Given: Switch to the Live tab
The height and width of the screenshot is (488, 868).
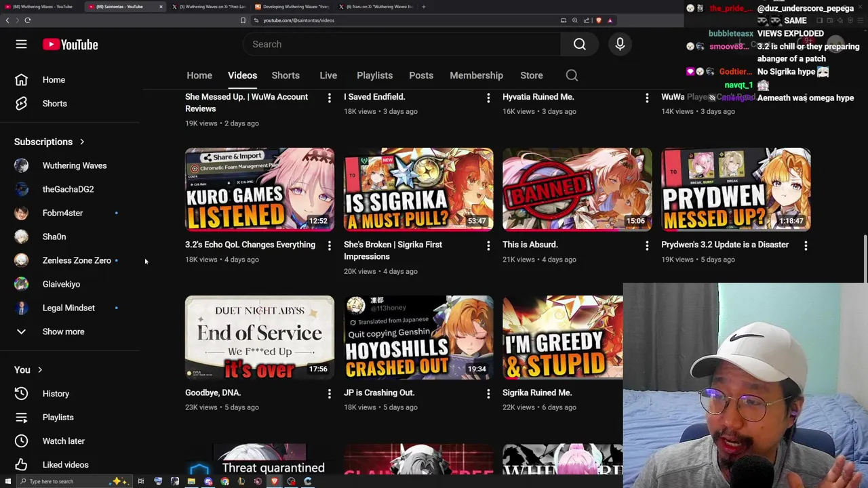Looking at the screenshot, I should pyautogui.click(x=328, y=75).
